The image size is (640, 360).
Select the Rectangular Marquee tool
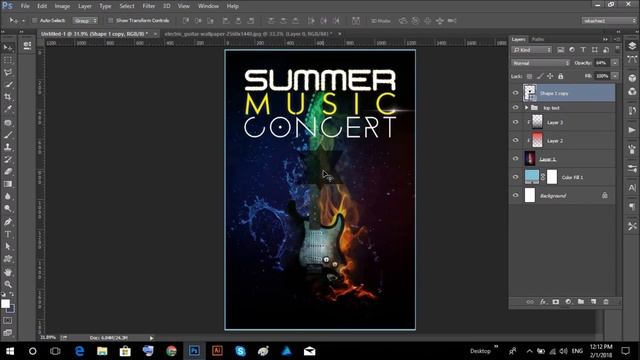point(8,60)
